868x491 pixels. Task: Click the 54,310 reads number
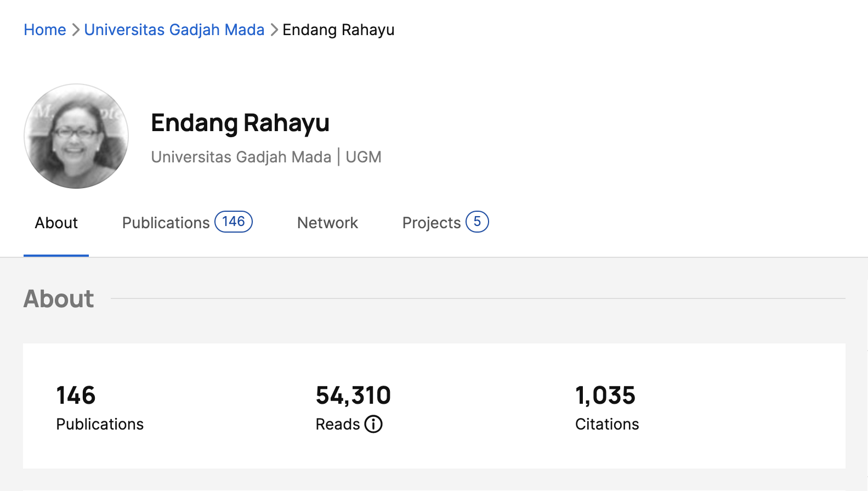pos(353,396)
